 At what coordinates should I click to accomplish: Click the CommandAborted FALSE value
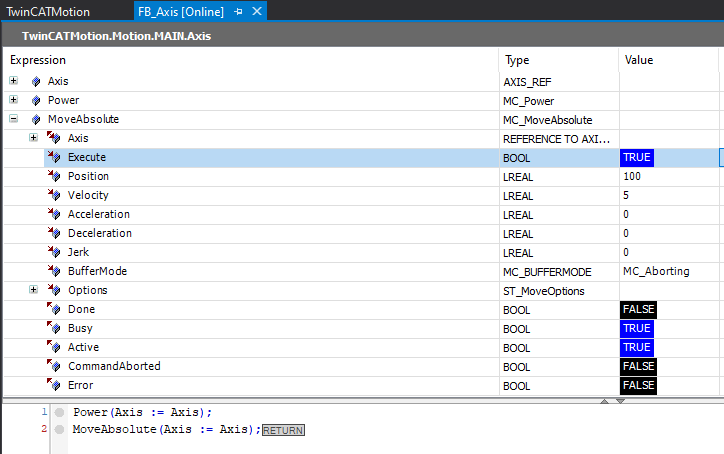(638, 366)
